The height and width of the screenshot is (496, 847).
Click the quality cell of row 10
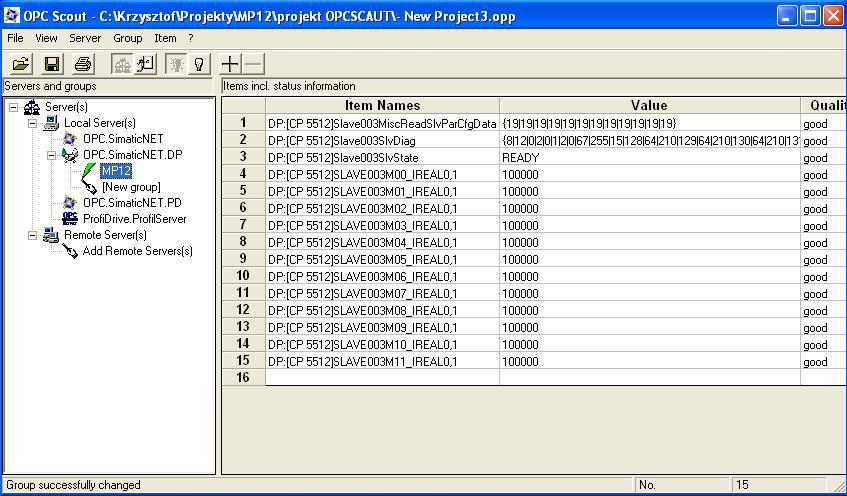coord(823,277)
